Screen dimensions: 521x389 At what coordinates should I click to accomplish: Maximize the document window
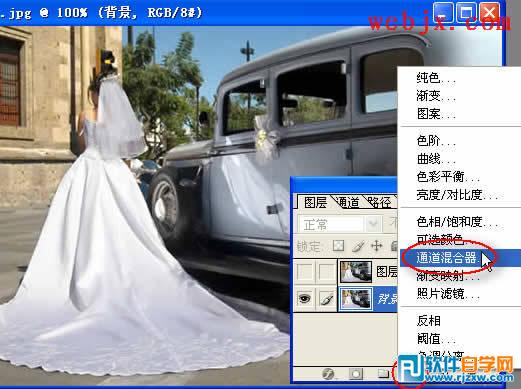tap(466, 13)
